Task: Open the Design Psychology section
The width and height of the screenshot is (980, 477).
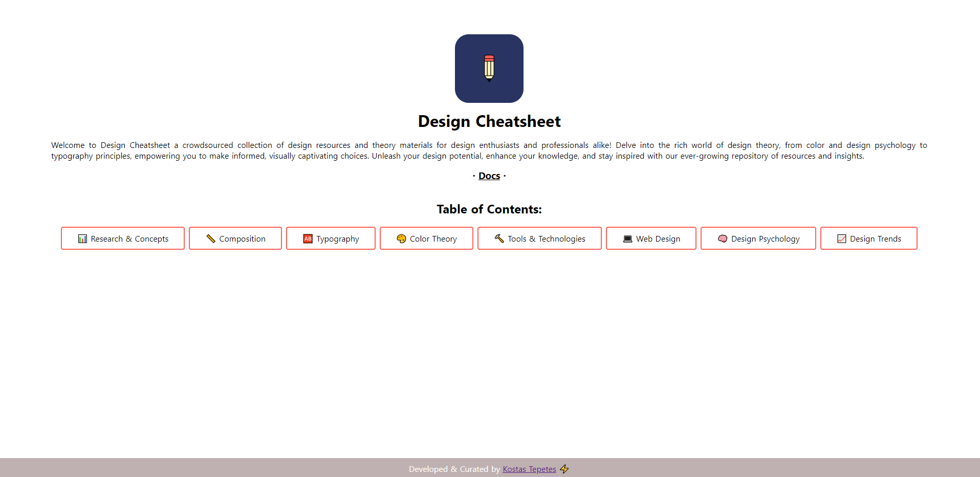Action: [758, 238]
